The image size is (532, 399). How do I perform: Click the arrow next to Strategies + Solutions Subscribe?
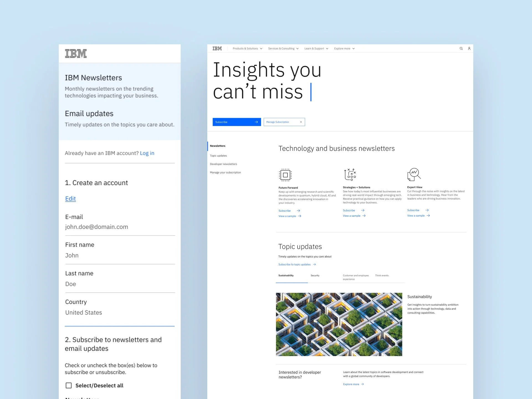[363, 210]
